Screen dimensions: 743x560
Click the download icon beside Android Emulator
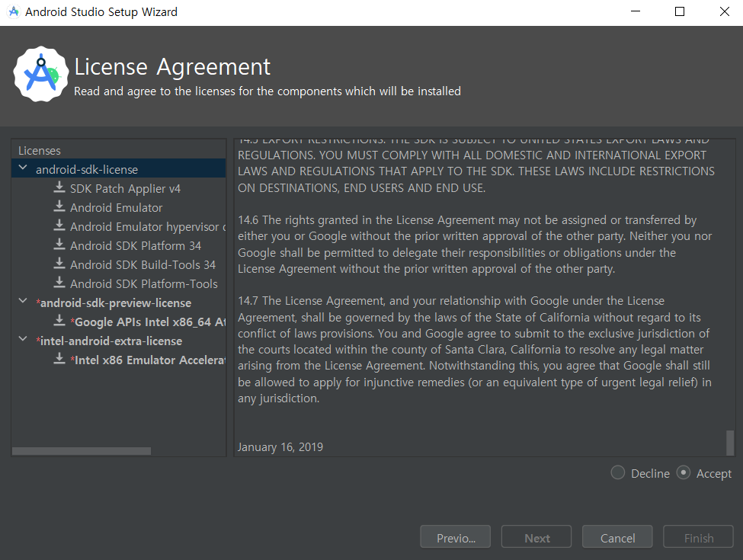pos(59,206)
